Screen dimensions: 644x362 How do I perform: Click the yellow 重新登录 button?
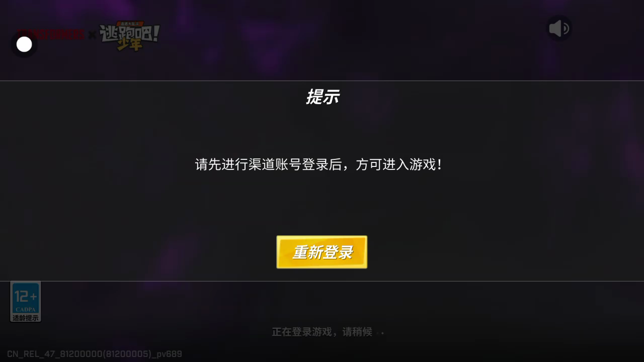322,252
